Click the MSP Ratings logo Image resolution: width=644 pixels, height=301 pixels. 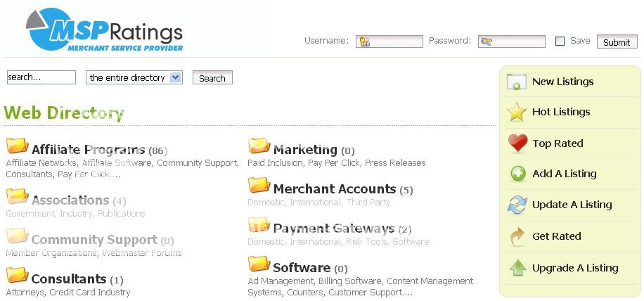[104, 30]
